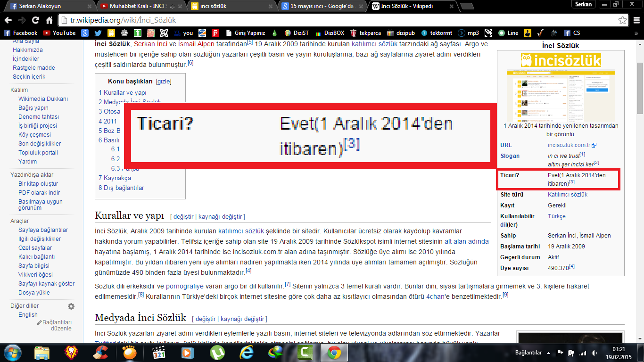Viewport: 644px width, 362px height.
Task: Open the tektorrnt bookmark
Action: [437, 33]
